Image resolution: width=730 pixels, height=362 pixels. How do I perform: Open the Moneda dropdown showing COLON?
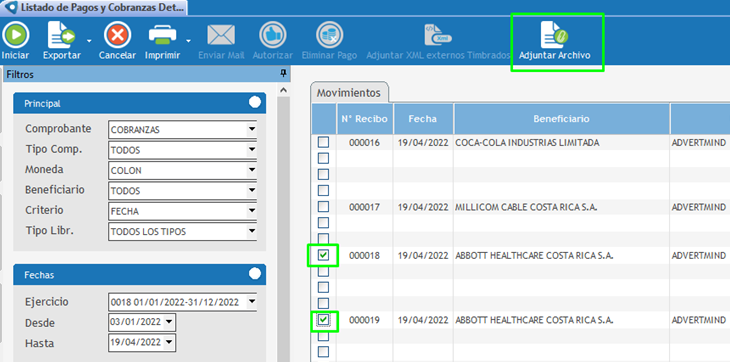[252, 170]
